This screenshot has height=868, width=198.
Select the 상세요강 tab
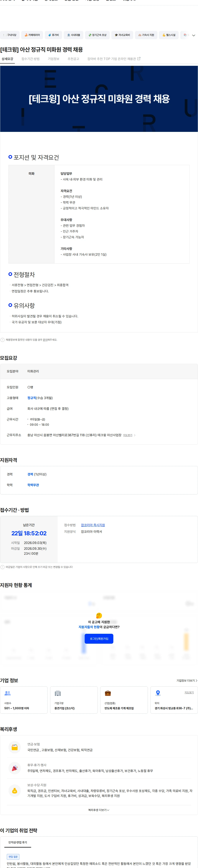point(7,59)
